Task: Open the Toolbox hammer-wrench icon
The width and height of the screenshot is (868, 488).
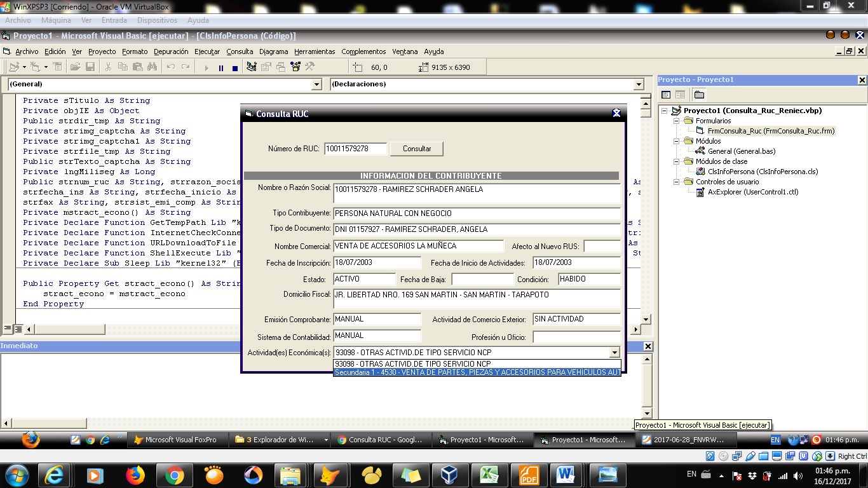Action: pos(310,67)
